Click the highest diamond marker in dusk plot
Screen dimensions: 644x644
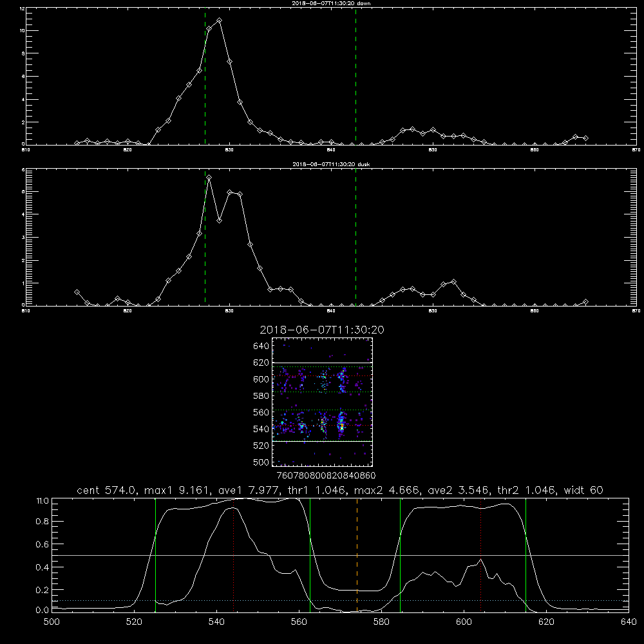point(209,178)
